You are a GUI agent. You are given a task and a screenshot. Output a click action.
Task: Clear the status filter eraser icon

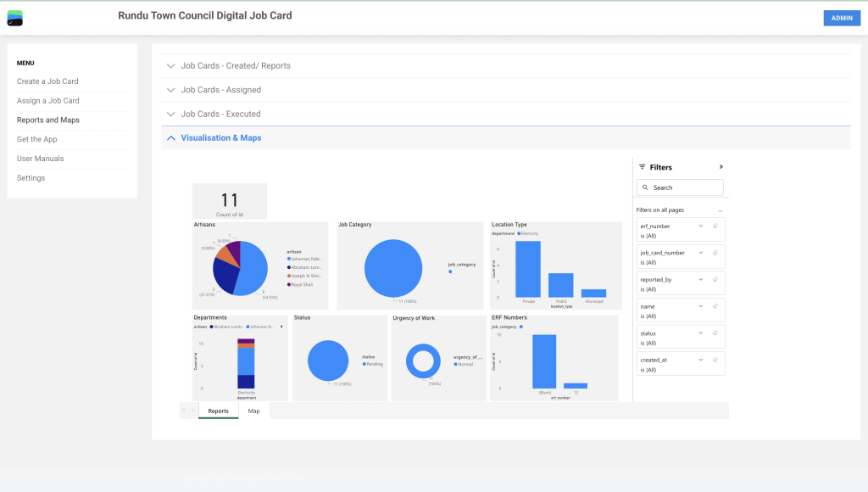point(715,333)
